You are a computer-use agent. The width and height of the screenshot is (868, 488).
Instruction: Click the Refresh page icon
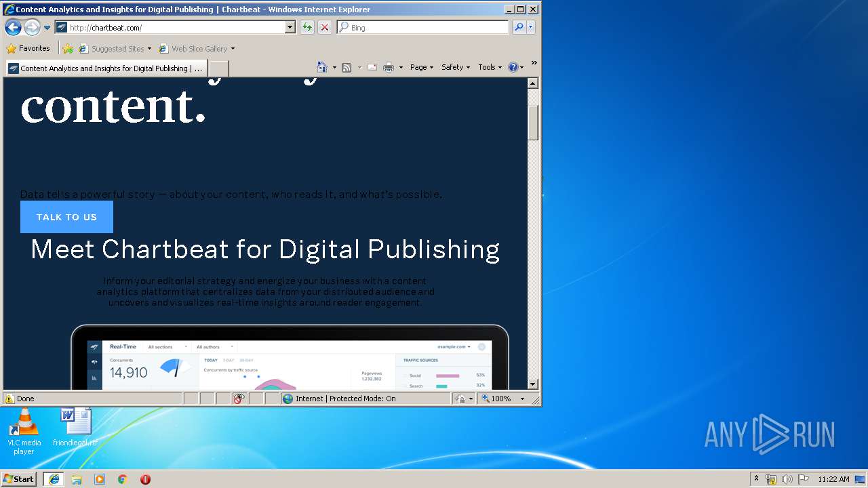[307, 27]
